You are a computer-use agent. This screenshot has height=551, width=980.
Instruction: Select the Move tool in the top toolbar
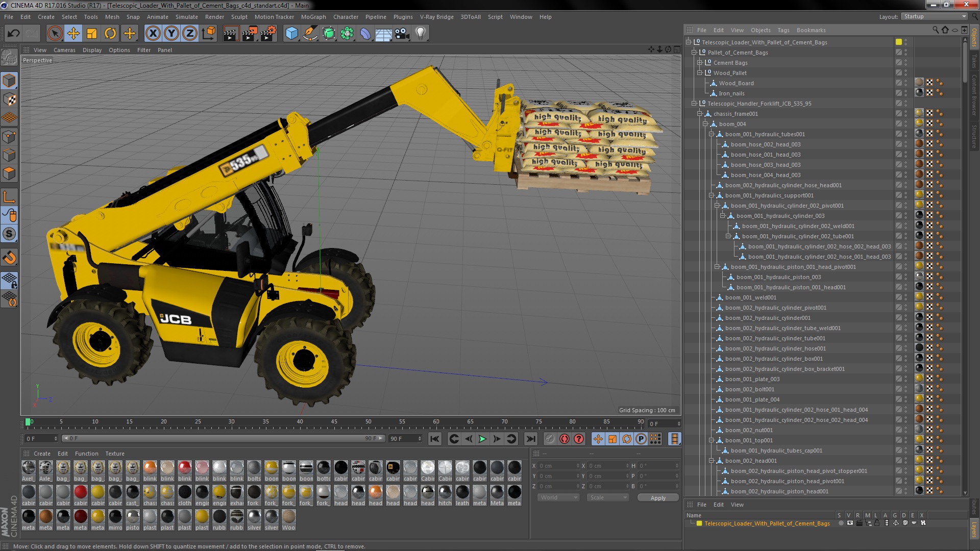pos(73,34)
